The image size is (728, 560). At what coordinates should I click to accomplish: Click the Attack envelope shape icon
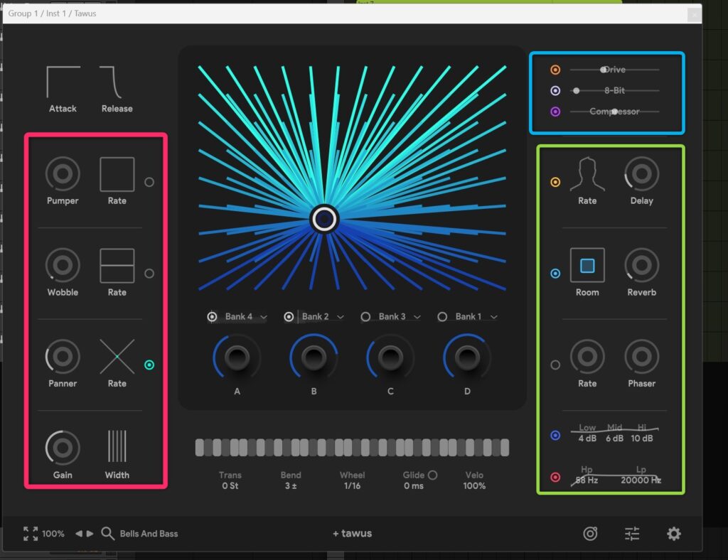(x=63, y=82)
